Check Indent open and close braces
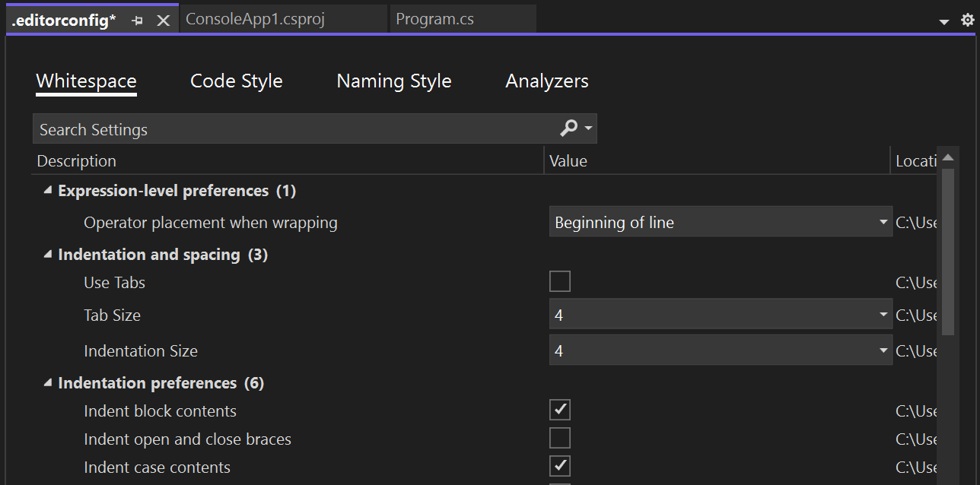 point(559,438)
